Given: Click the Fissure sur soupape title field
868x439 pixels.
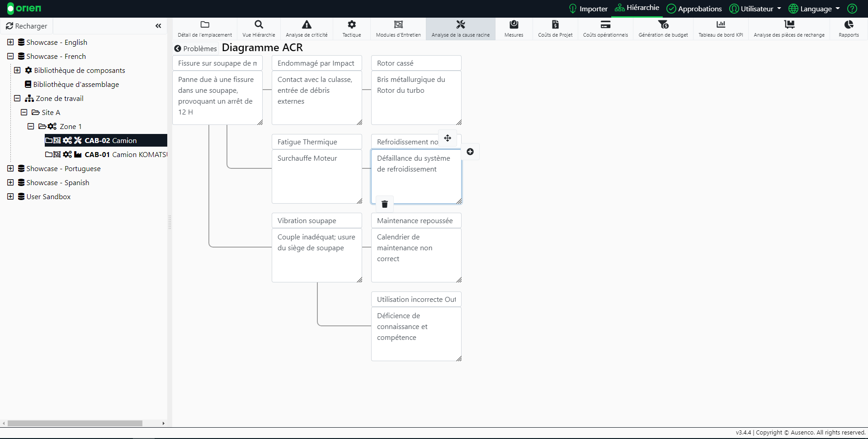Looking at the screenshot, I should pyautogui.click(x=217, y=63).
